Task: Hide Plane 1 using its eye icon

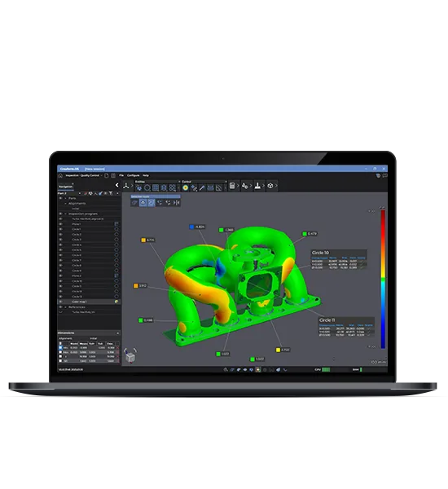Action: click(x=61, y=224)
